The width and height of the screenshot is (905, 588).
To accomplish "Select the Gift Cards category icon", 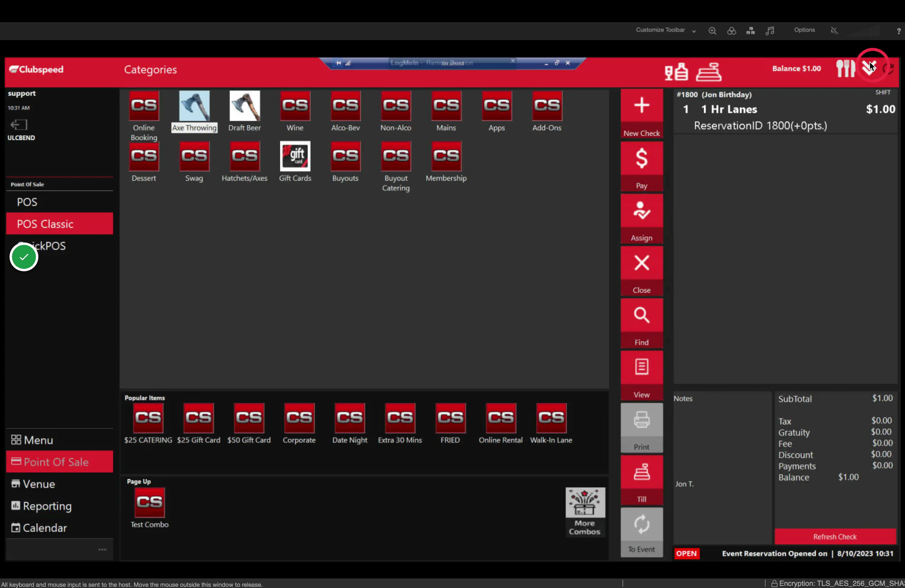I will tap(295, 156).
